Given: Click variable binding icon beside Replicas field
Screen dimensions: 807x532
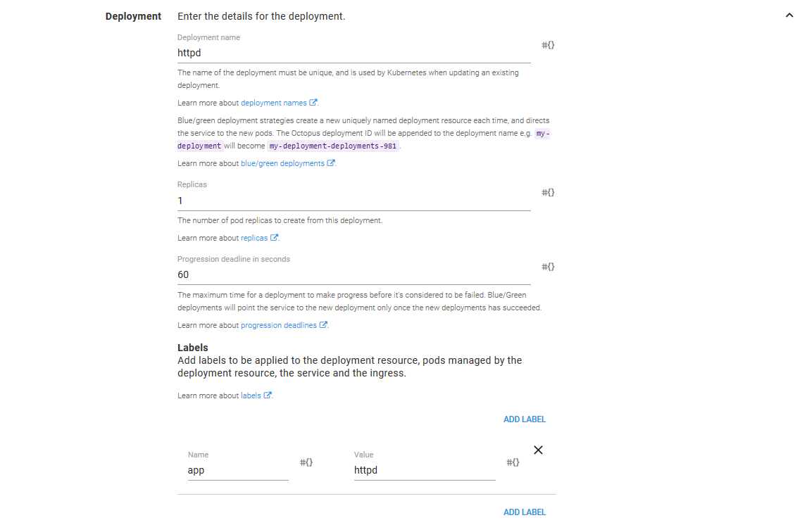Looking at the screenshot, I should click(548, 192).
